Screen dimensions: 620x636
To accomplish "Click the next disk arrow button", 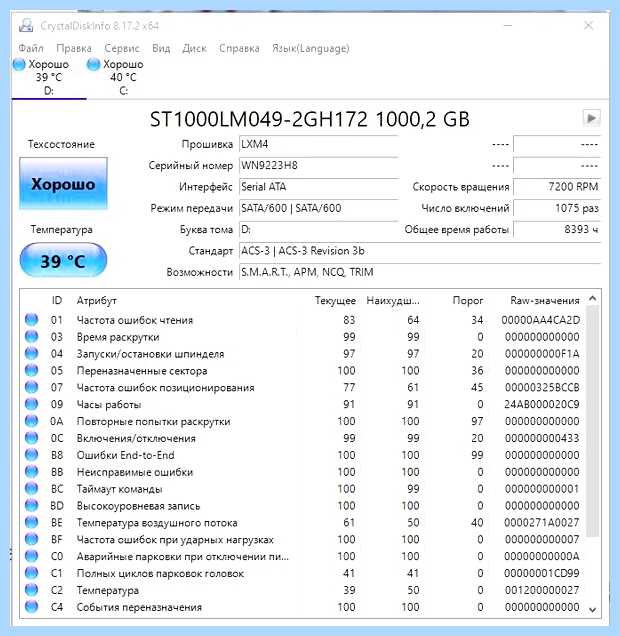I will (x=591, y=118).
